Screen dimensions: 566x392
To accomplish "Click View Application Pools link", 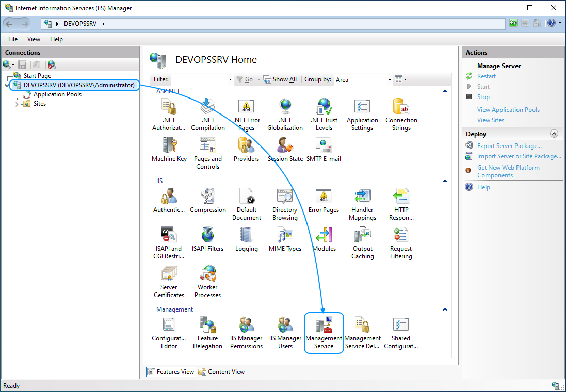I will click(508, 110).
